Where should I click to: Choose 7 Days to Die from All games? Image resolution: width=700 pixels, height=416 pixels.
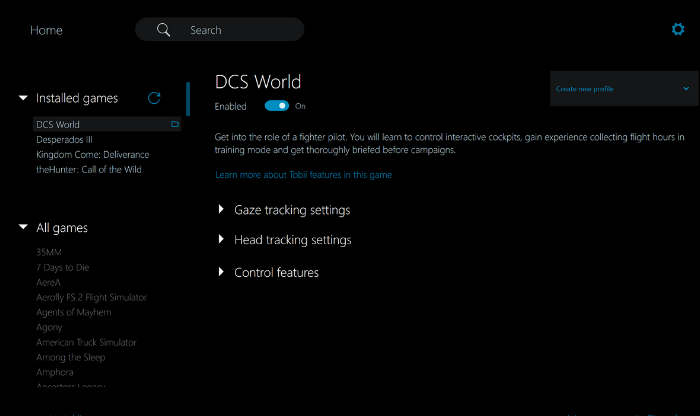click(62, 267)
